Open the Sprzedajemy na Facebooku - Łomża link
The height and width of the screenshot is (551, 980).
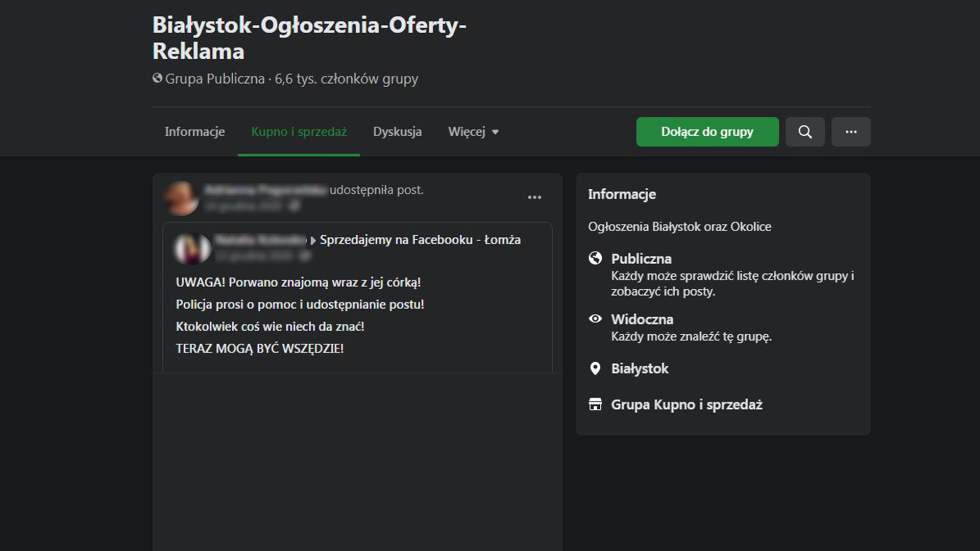pyautogui.click(x=420, y=240)
